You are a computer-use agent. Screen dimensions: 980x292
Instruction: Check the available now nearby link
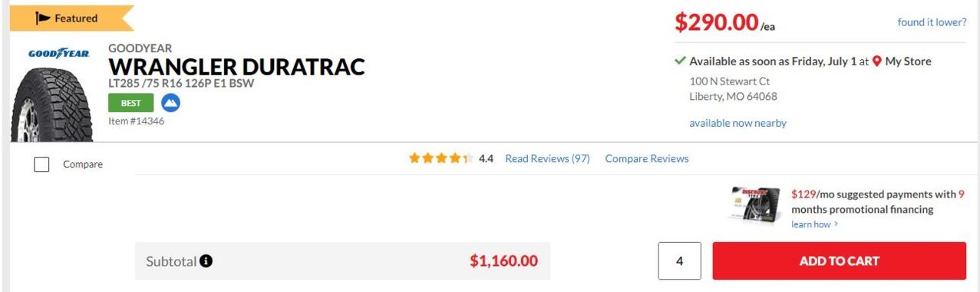[x=737, y=123]
